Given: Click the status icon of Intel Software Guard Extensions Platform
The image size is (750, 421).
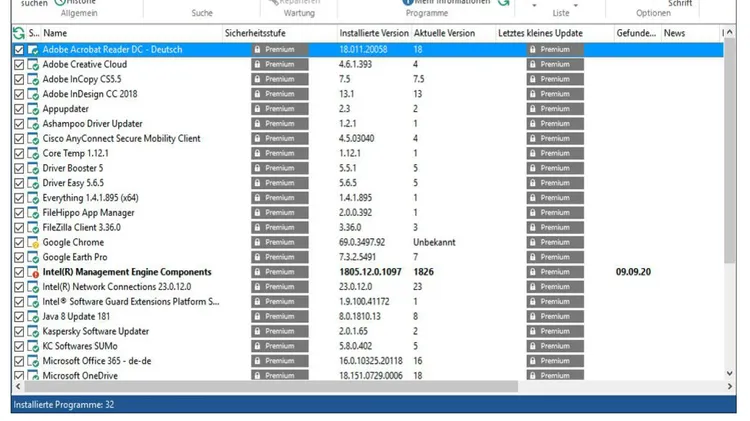Looking at the screenshot, I should click(x=33, y=302).
